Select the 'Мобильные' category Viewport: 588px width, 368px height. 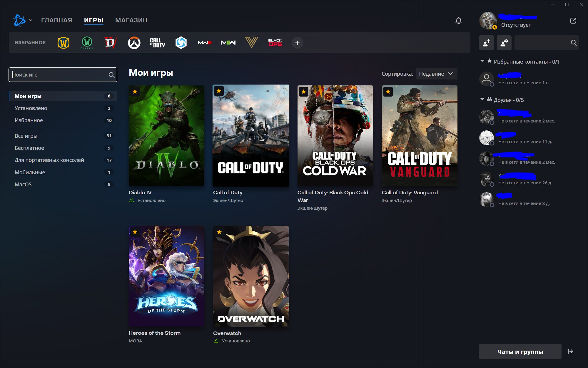tap(63, 172)
